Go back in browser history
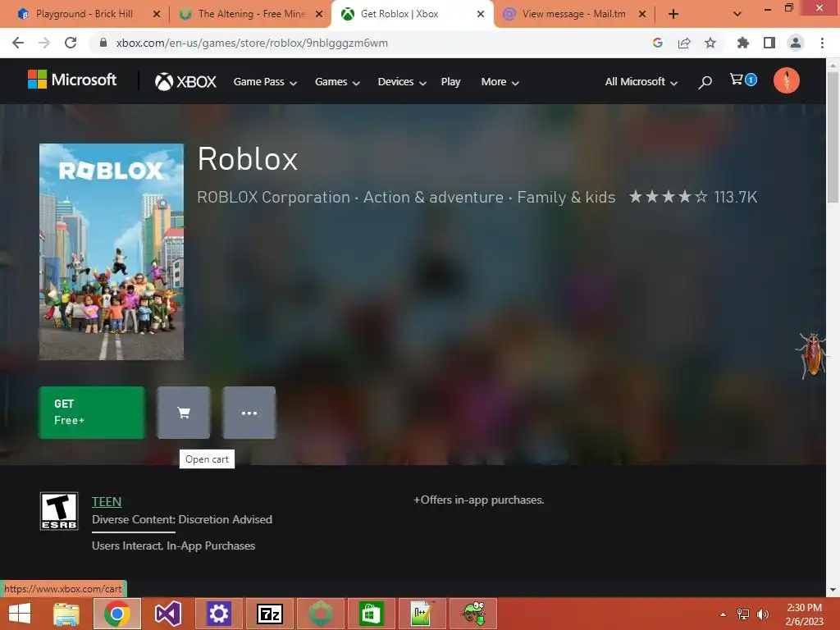 (18, 43)
